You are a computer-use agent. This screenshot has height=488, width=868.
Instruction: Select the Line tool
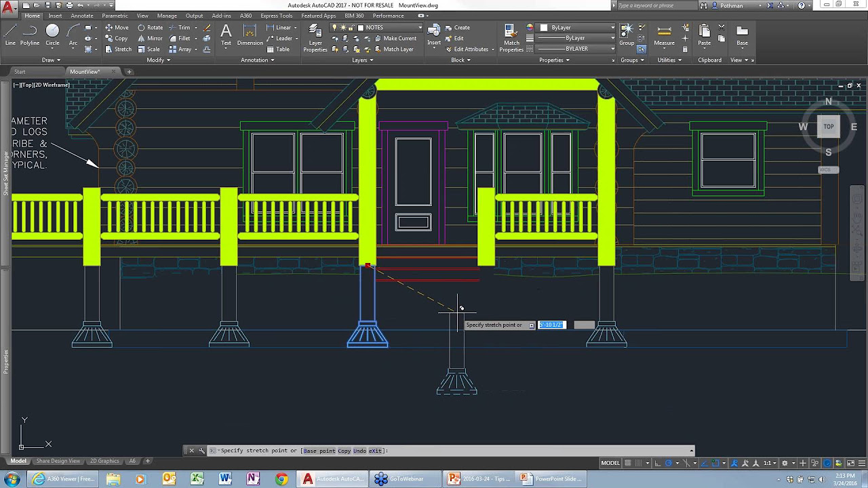click(10, 35)
